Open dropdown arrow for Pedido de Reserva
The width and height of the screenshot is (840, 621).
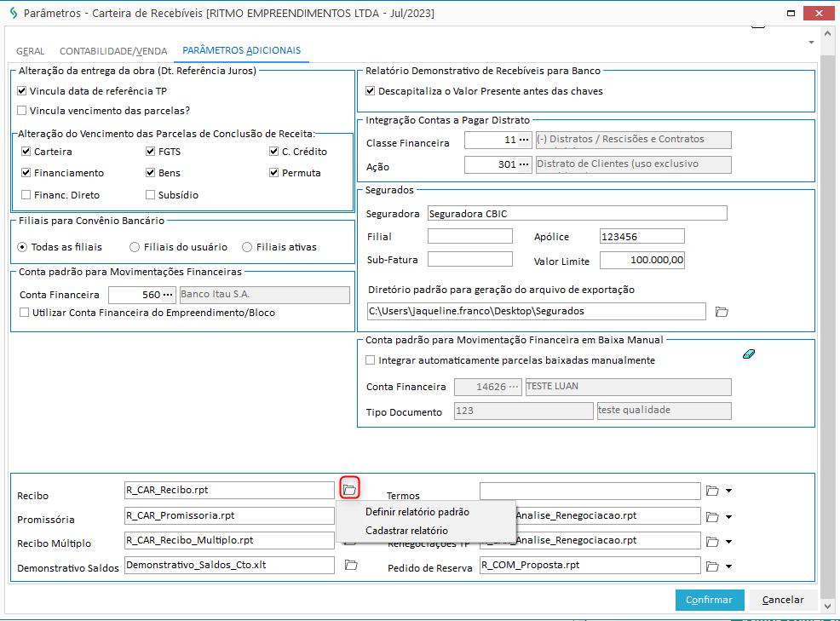(x=729, y=565)
